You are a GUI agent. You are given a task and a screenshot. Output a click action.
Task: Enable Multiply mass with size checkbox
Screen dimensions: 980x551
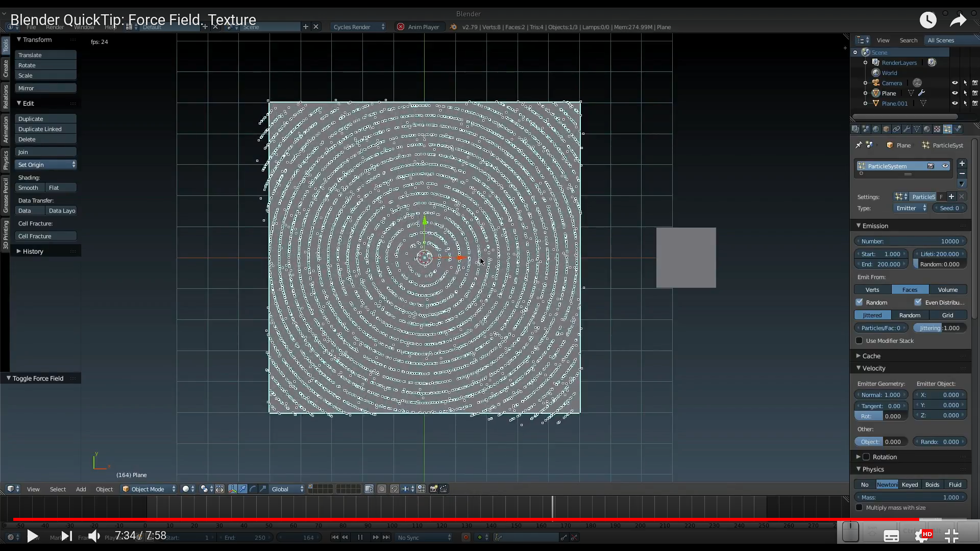860,507
